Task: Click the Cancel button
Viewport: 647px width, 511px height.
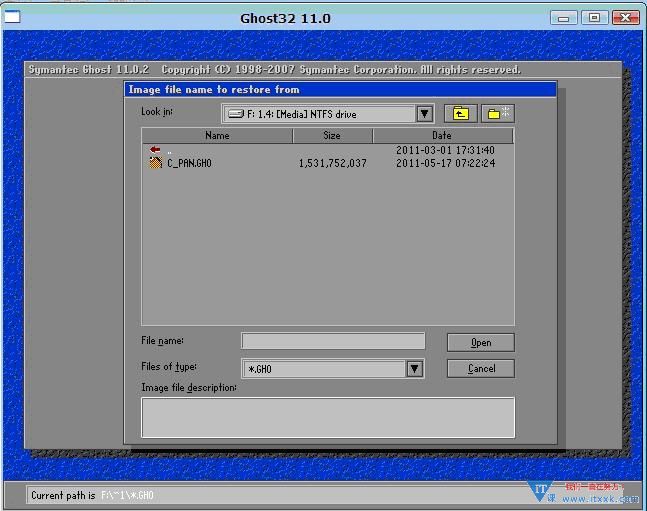Action: (481, 368)
